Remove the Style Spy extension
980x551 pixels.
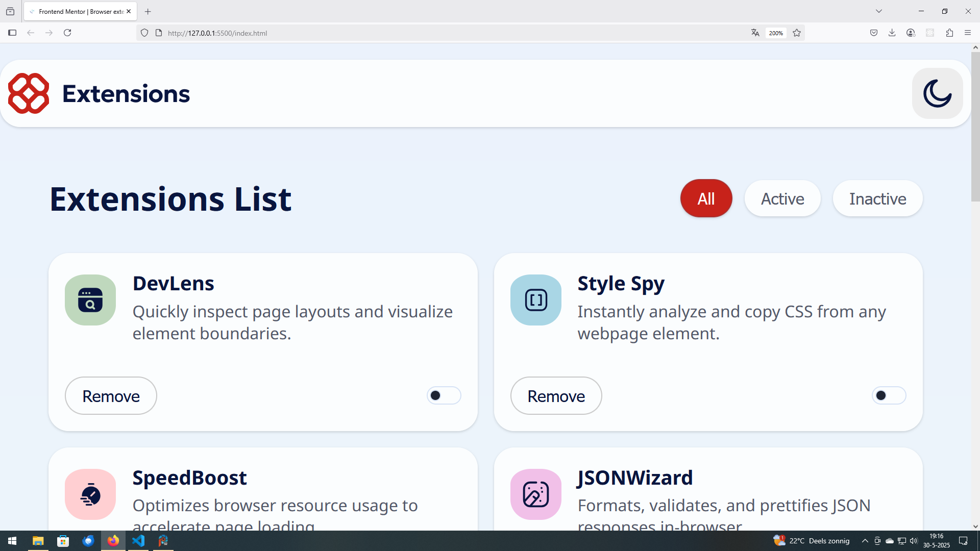[x=556, y=396]
